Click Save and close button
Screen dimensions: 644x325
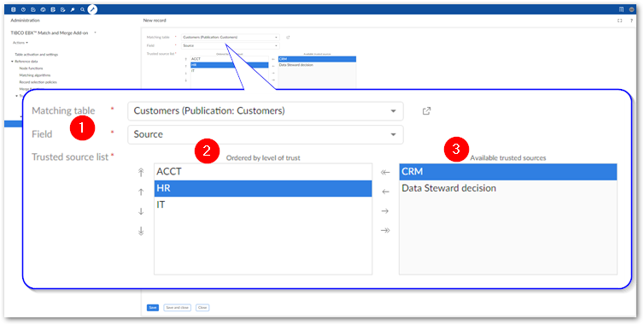click(x=177, y=307)
